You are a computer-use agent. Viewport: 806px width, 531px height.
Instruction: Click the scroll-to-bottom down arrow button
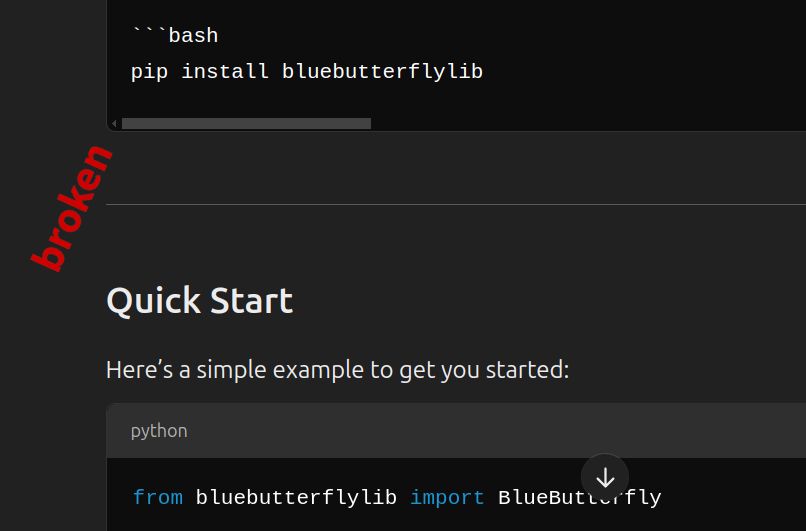point(605,478)
